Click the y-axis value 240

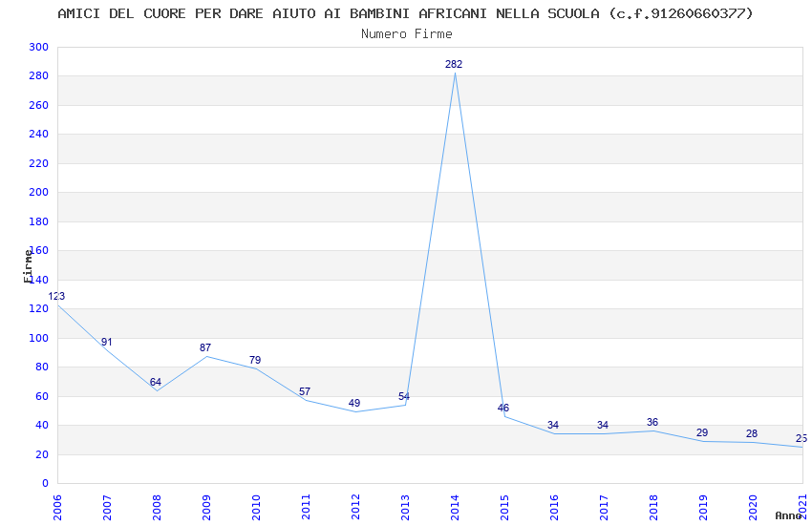[x=39, y=134]
